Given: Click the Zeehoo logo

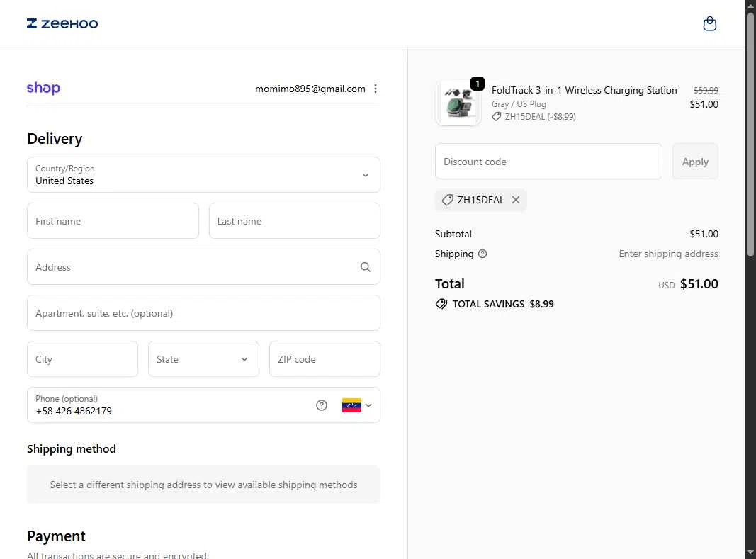Looking at the screenshot, I should click(62, 23).
